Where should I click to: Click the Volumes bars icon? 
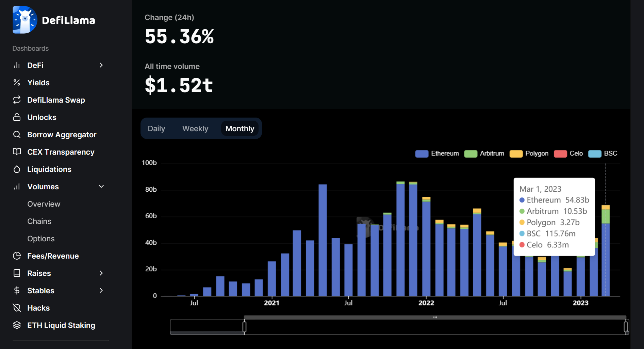pyautogui.click(x=17, y=187)
